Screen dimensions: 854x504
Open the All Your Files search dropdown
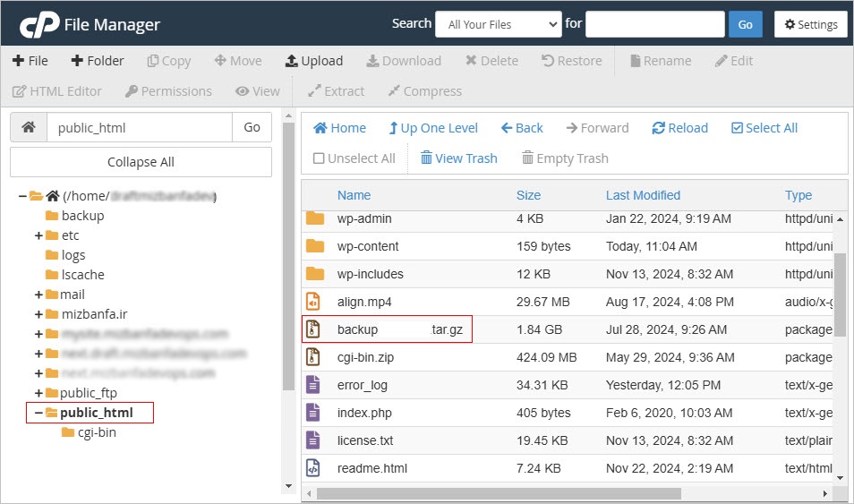pyautogui.click(x=498, y=24)
